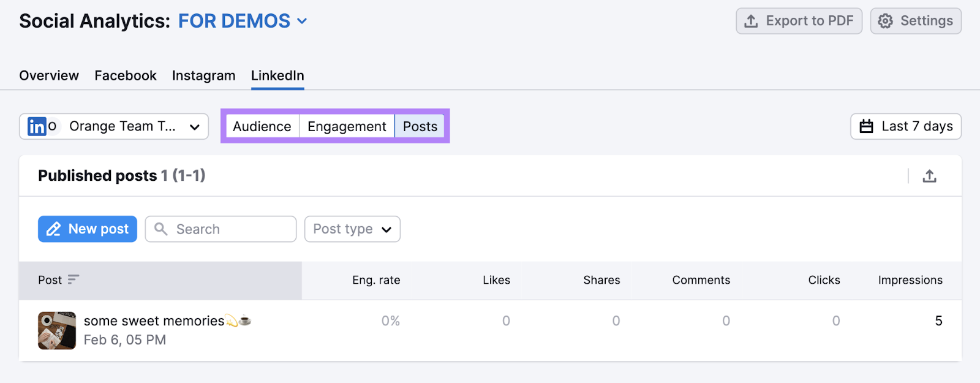Image resolution: width=980 pixels, height=383 pixels.
Task: Click the Impressions column header
Action: [x=910, y=280]
